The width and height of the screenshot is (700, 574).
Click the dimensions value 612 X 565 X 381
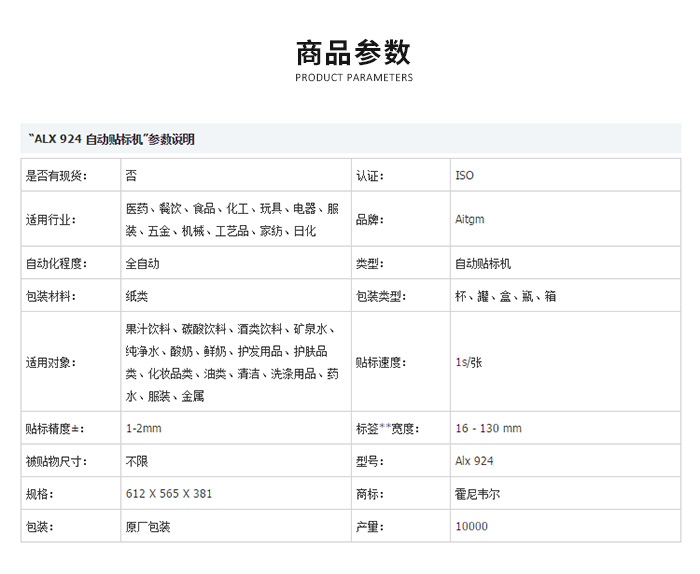(169, 494)
